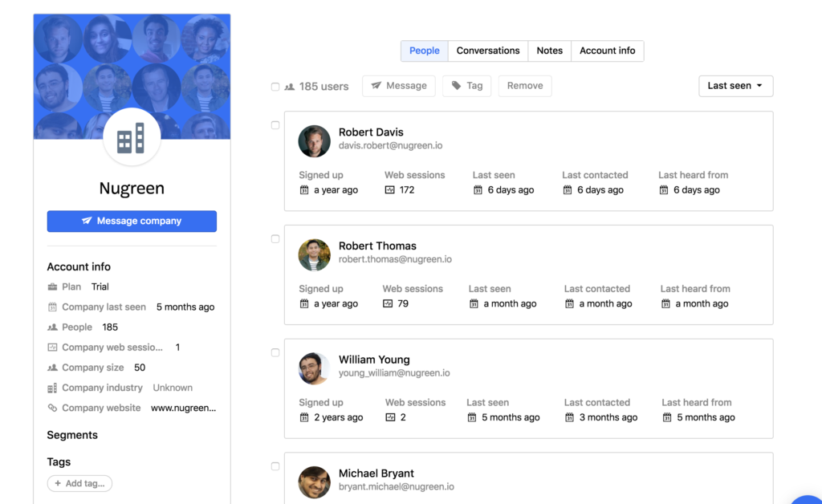822x504 pixels.
Task: Click email davis.robert@nugreen.io
Action: point(391,145)
